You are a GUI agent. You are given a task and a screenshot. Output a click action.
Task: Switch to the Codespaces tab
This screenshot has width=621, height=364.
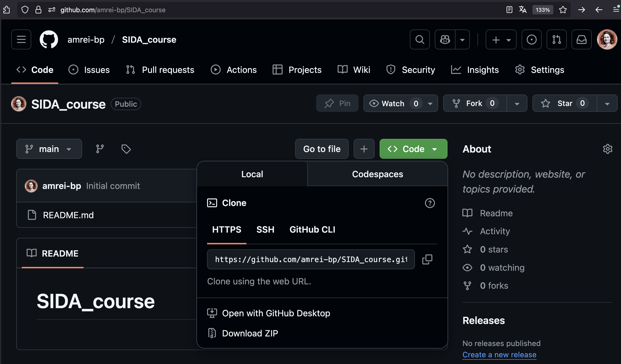(377, 174)
